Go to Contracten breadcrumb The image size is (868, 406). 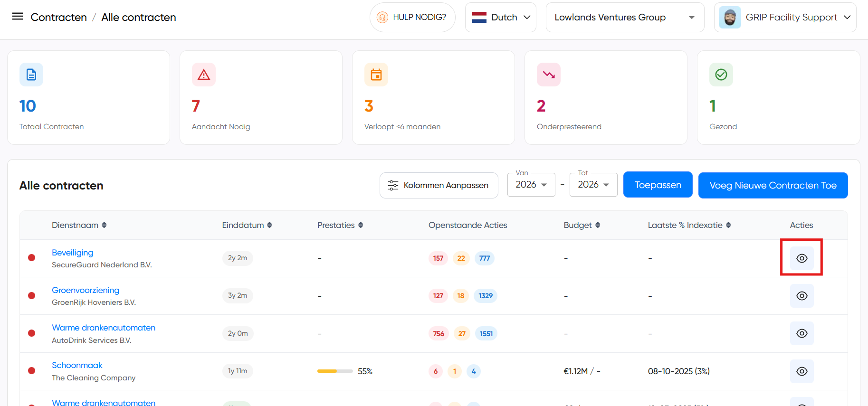(x=58, y=18)
